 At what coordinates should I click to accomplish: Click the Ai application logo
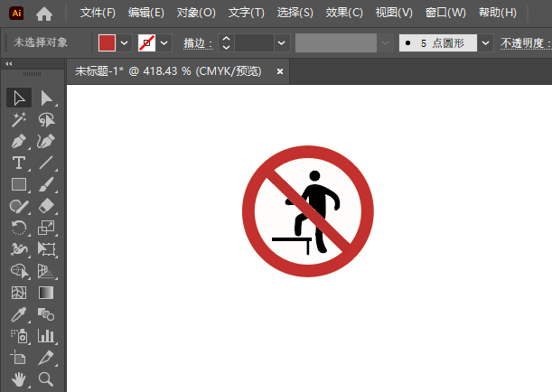pos(16,13)
